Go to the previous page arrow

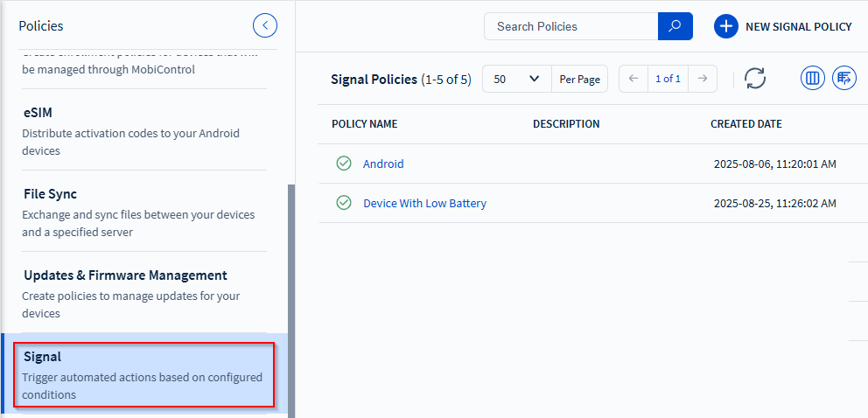pyautogui.click(x=633, y=79)
